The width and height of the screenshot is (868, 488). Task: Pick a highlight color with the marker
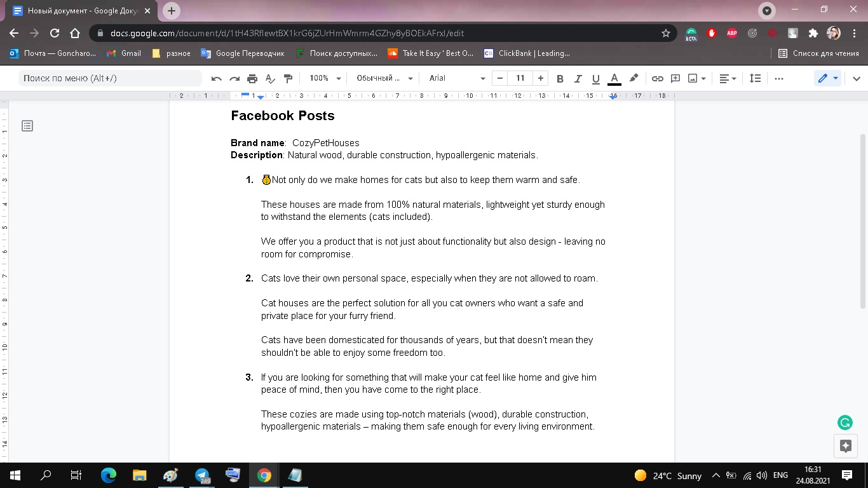634,78
